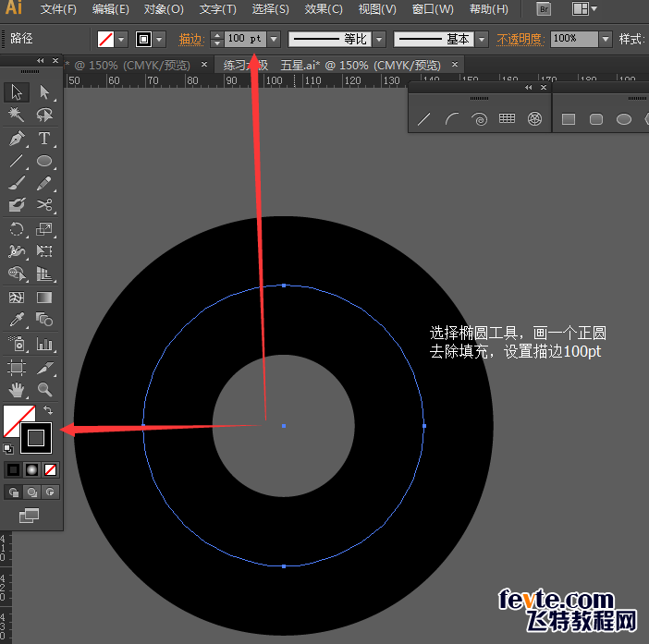Choose the Lasso tool
The height and width of the screenshot is (644, 649).
[x=44, y=115]
